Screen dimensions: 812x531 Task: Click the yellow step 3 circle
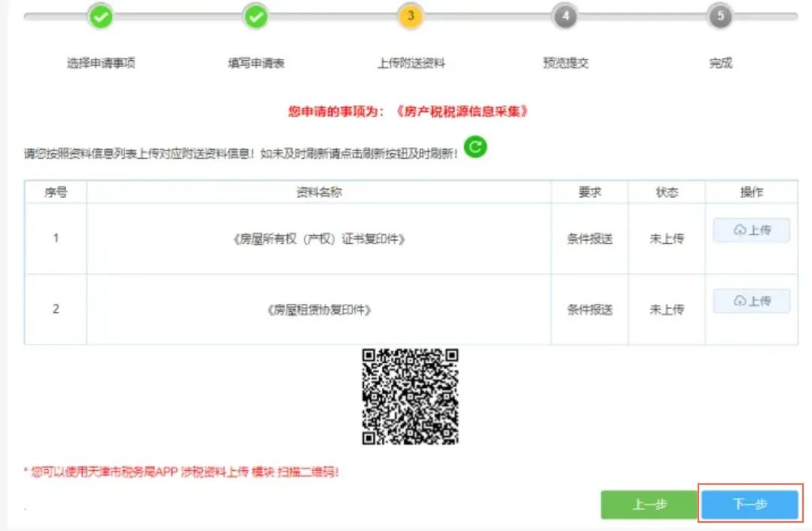411,16
